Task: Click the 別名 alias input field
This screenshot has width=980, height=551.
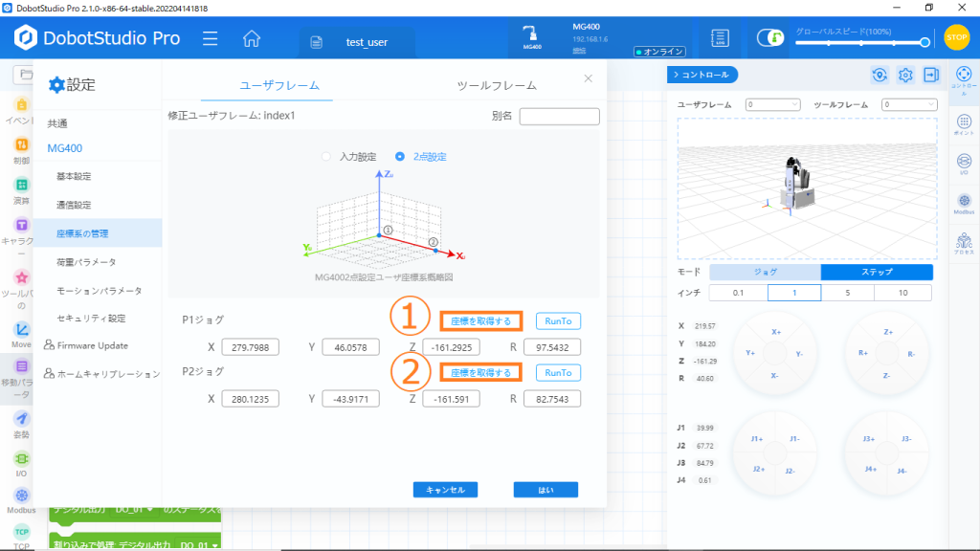Action: [559, 116]
